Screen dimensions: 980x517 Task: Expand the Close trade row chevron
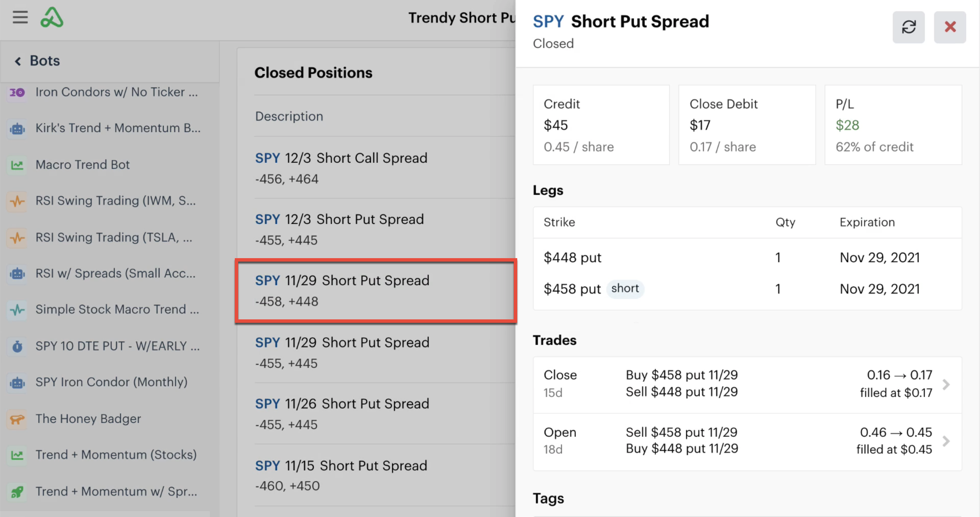(x=946, y=384)
